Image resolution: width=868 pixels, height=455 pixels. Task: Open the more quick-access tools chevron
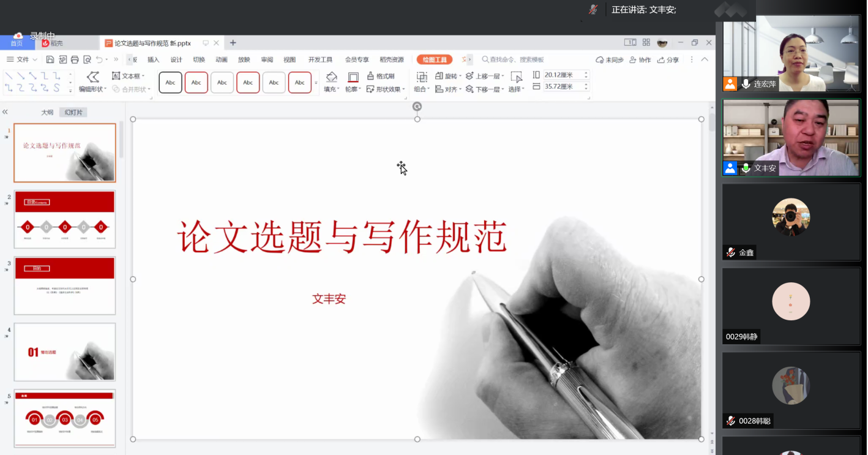[116, 59]
